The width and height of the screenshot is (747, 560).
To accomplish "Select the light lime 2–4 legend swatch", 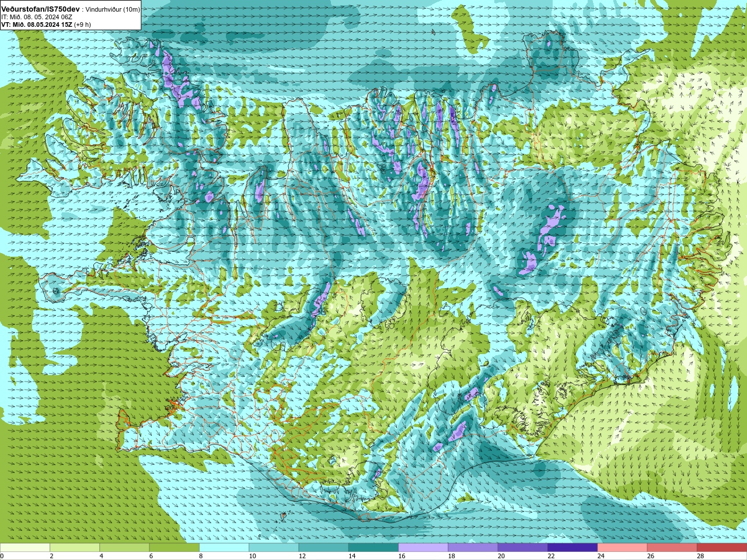I will coord(75,547).
